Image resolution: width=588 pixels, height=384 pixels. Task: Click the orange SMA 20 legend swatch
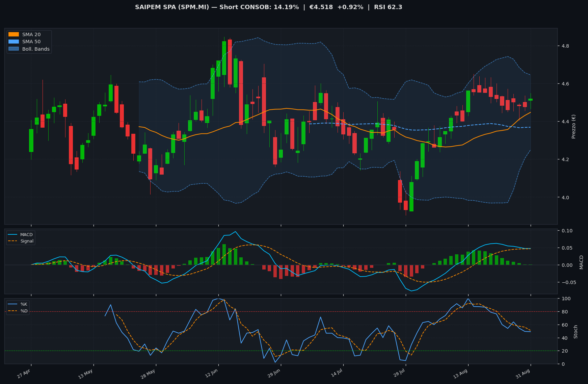[14, 34]
